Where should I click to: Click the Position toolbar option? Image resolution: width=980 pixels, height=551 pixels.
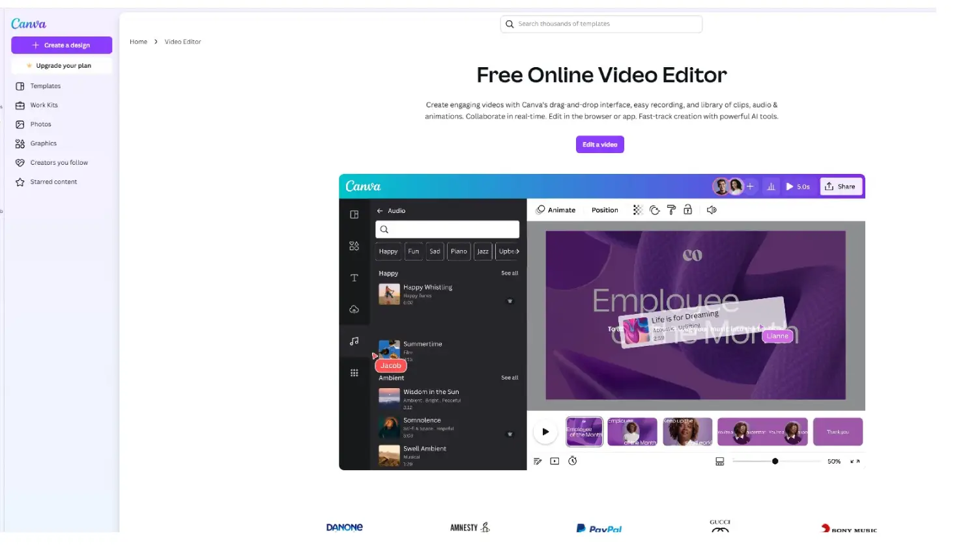pos(605,210)
